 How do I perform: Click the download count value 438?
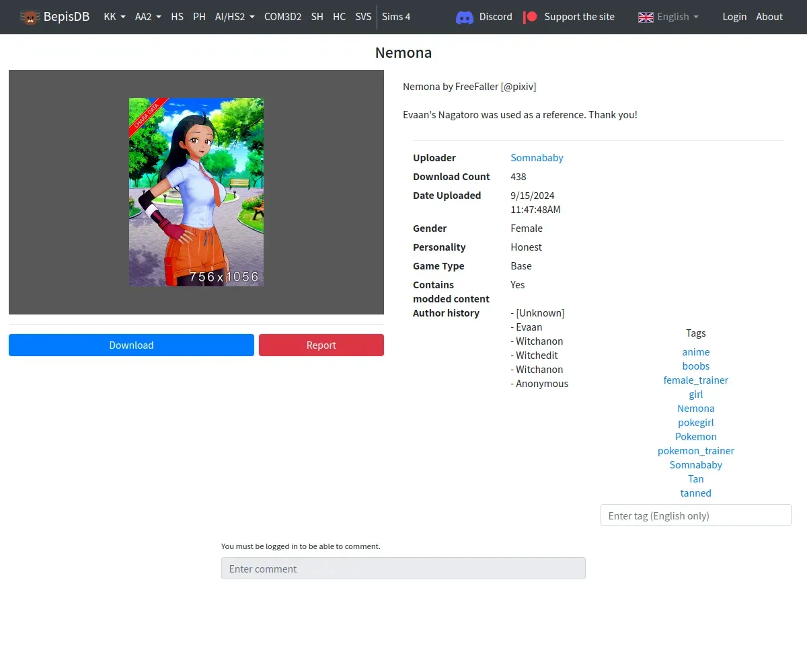point(518,177)
